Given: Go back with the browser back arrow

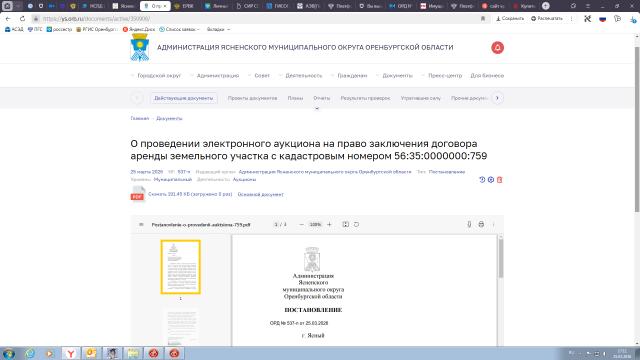Looking at the screenshot, I should pos(8,19).
